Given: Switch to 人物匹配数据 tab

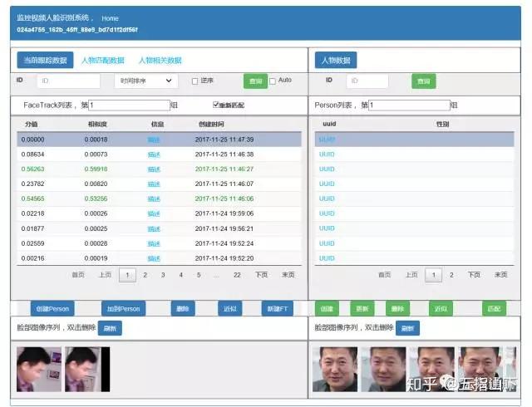Looking at the screenshot, I should [103, 61].
